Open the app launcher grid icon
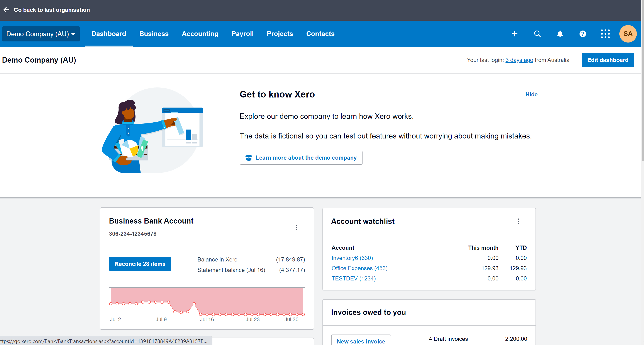 (x=605, y=34)
